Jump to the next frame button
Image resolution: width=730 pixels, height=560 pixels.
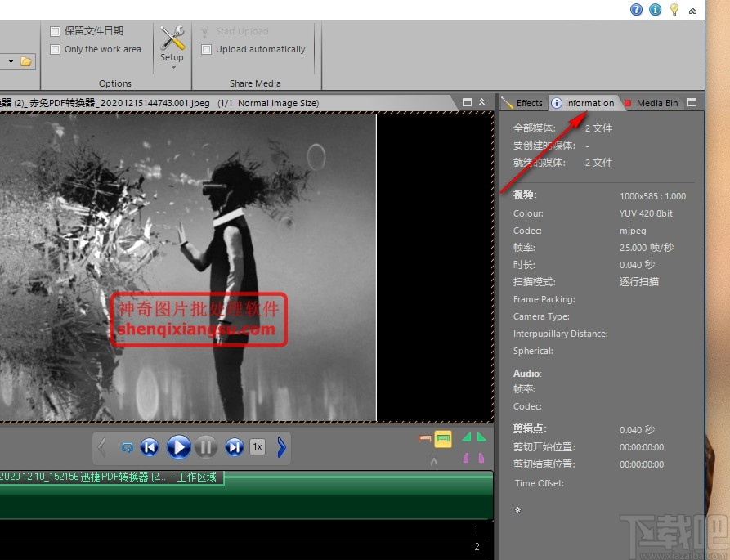[x=234, y=447]
